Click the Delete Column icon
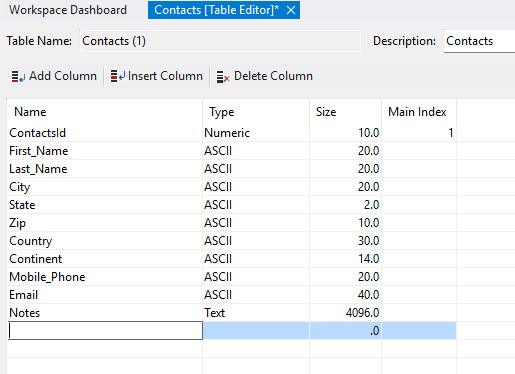The width and height of the screenshot is (515, 374). (x=223, y=77)
